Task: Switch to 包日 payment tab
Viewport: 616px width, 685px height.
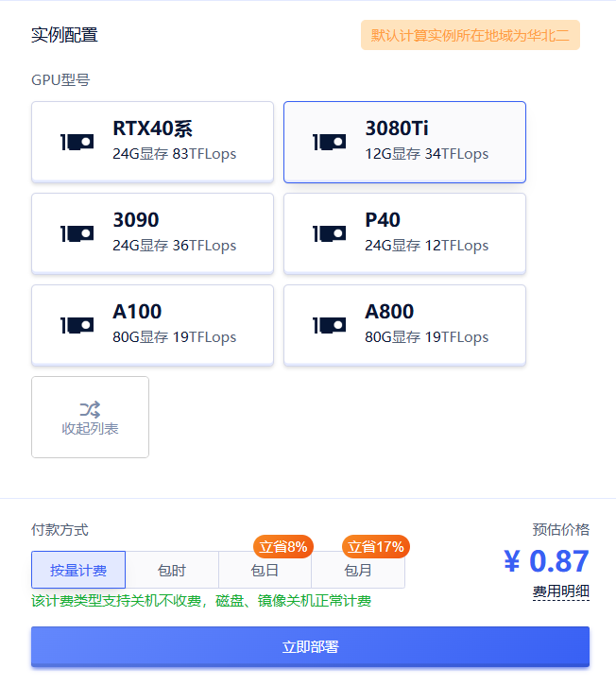Action: point(265,570)
